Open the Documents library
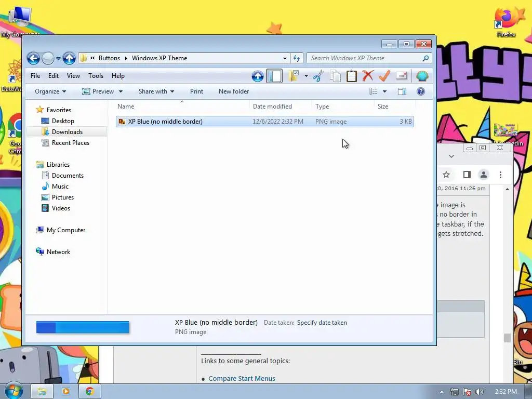Viewport: 532px width, 399px height. (x=68, y=176)
